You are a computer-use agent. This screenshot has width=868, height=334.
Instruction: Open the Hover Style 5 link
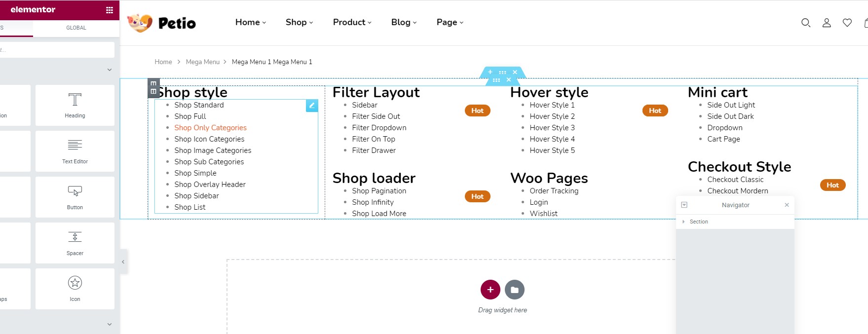coord(552,150)
